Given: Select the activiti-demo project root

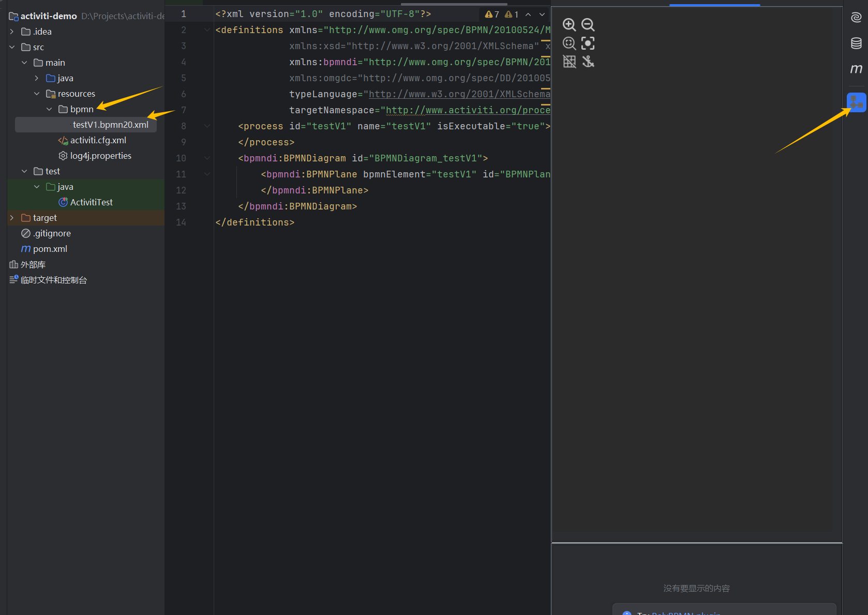Looking at the screenshot, I should [x=49, y=16].
